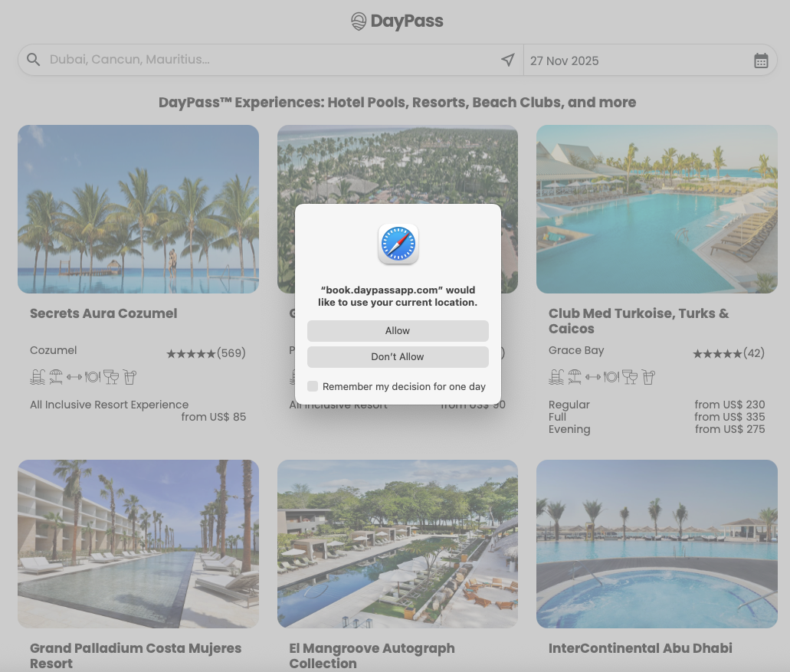Image resolution: width=790 pixels, height=672 pixels.
Task: Click the 'DayPass™ Experiences' heading
Action: pyautogui.click(x=397, y=102)
